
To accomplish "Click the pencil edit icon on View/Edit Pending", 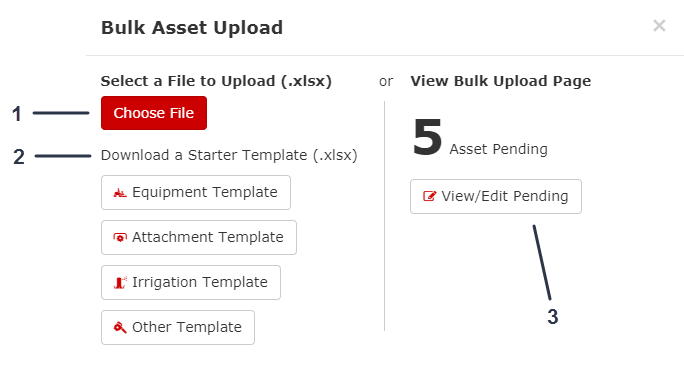I will click(x=430, y=196).
